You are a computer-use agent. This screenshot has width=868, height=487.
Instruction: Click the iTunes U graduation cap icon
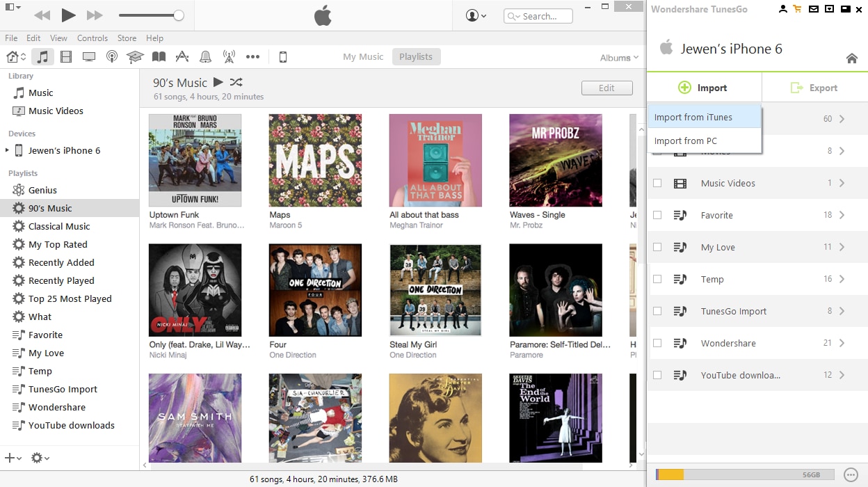pyautogui.click(x=135, y=57)
